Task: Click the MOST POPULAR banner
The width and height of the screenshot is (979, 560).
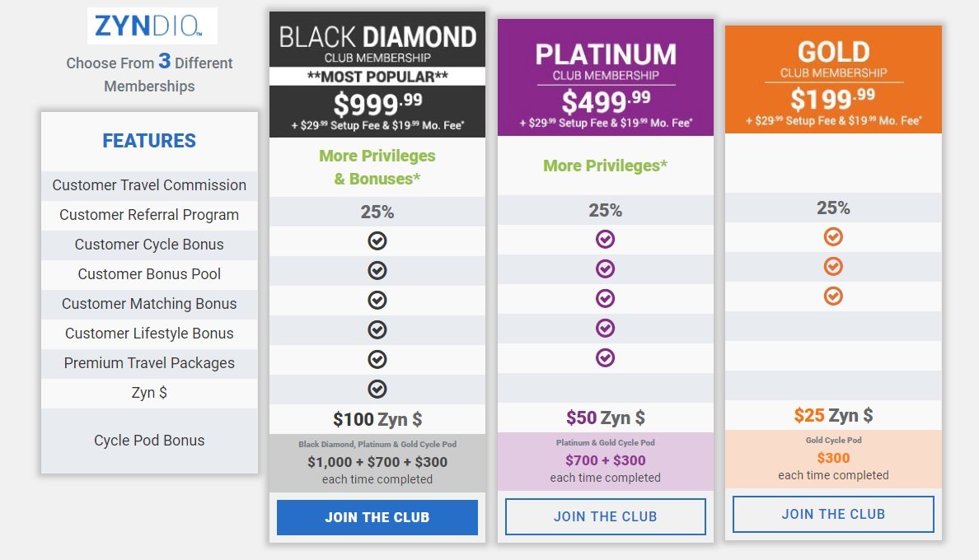Action: (377, 76)
